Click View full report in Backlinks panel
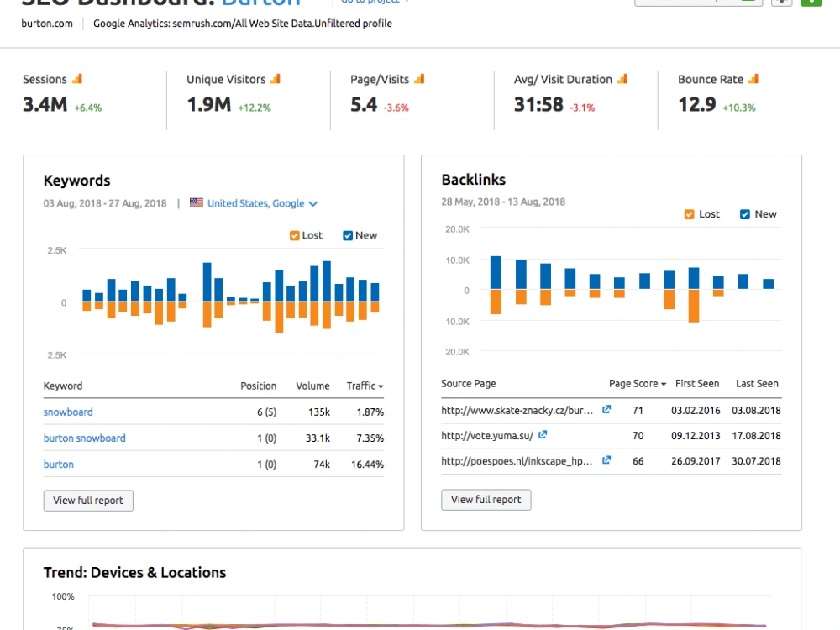 click(x=486, y=500)
